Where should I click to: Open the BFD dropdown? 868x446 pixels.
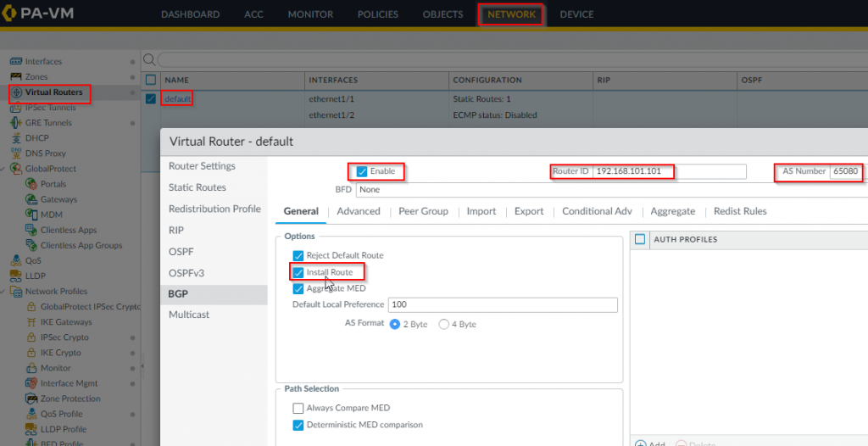(612, 189)
